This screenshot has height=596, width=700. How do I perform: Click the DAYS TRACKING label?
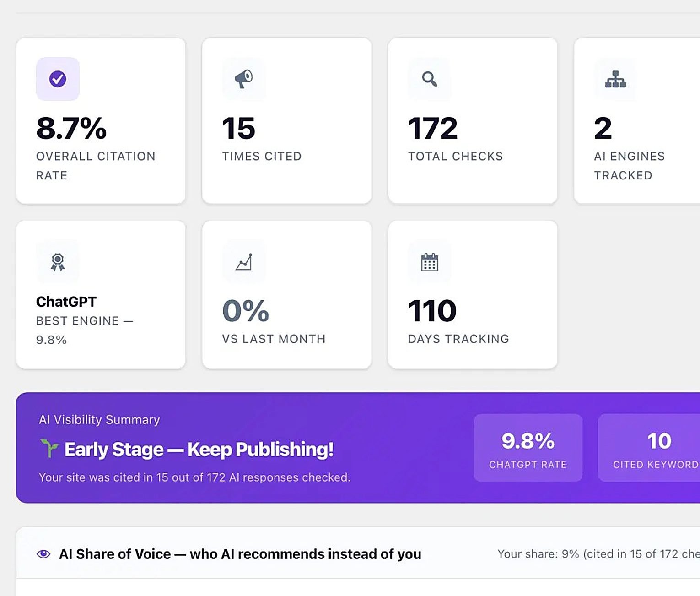(458, 339)
